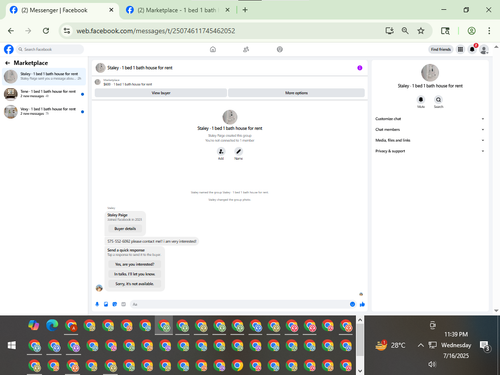Click the Buyer details button

125,229
